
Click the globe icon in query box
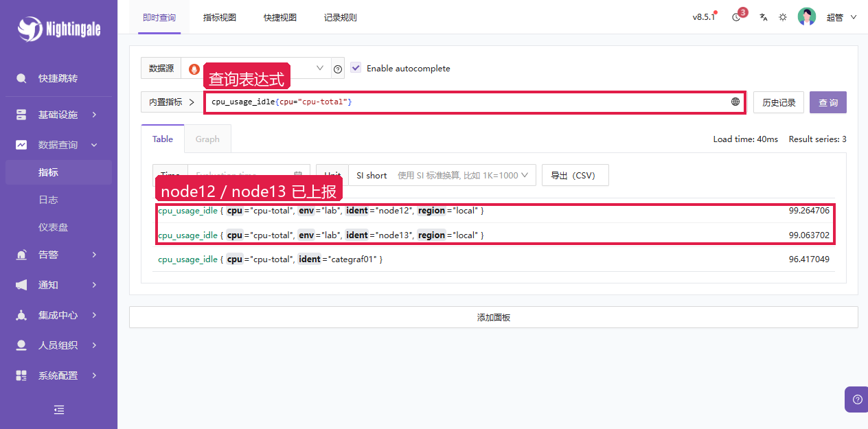[x=735, y=102]
